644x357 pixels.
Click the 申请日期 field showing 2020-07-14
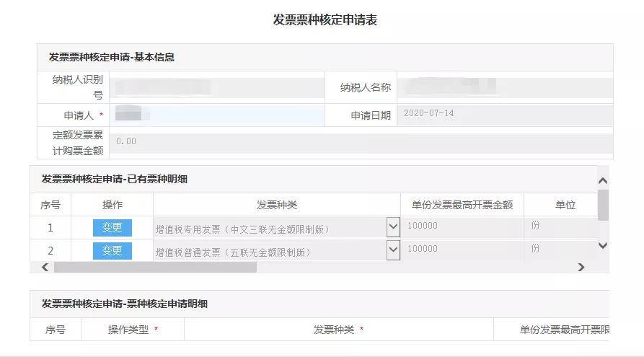click(505, 115)
